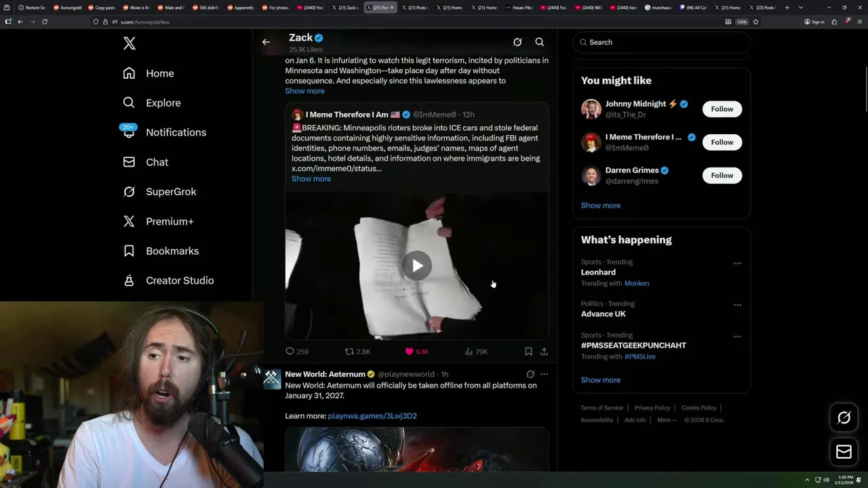
Task: Click the @playnewworld handle
Action: pyautogui.click(x=406, y=374)
